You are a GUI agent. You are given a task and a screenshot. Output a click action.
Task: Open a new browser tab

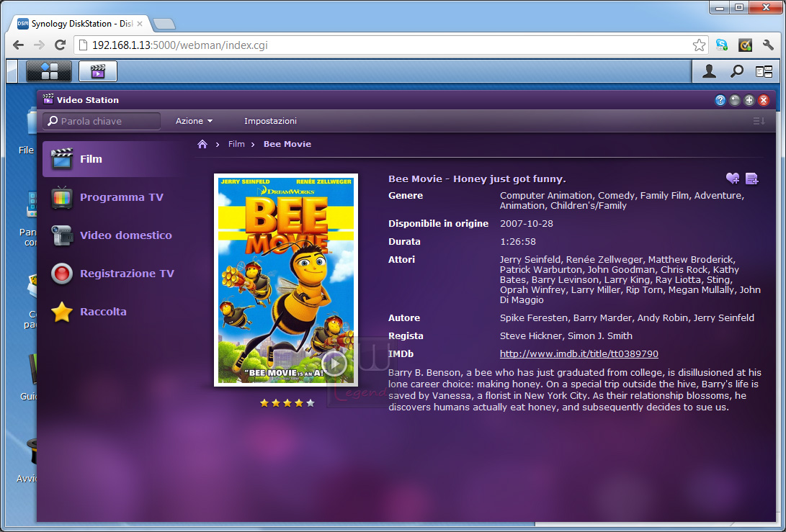[164, 24]
